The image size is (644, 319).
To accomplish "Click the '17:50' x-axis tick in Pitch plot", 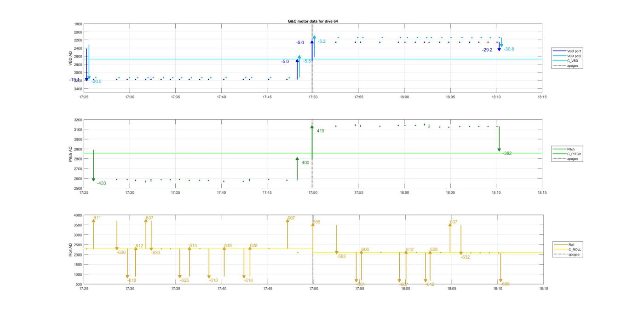I will point(313,192).
